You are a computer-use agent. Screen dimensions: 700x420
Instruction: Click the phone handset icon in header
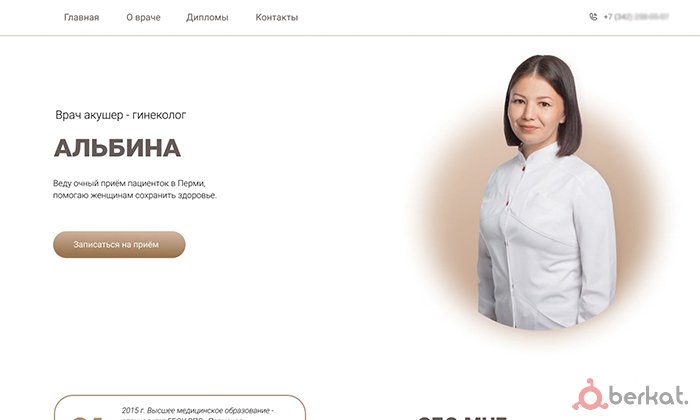click(593, 17)
